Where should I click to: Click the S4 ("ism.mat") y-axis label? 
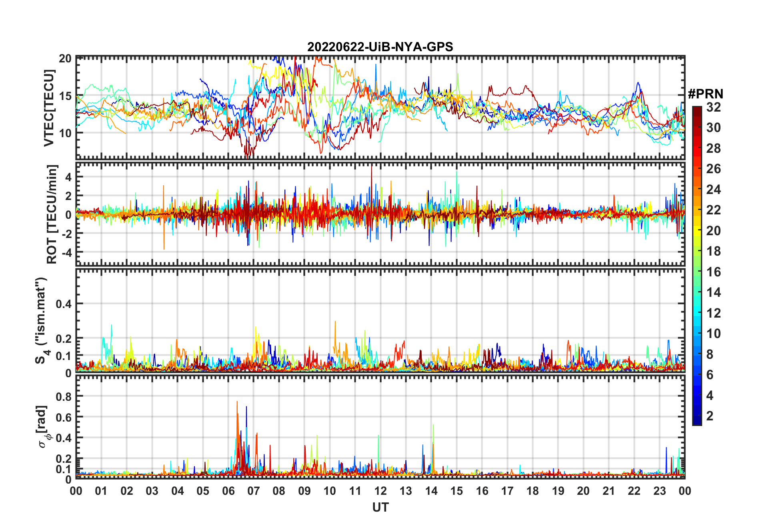click(42, 320)
